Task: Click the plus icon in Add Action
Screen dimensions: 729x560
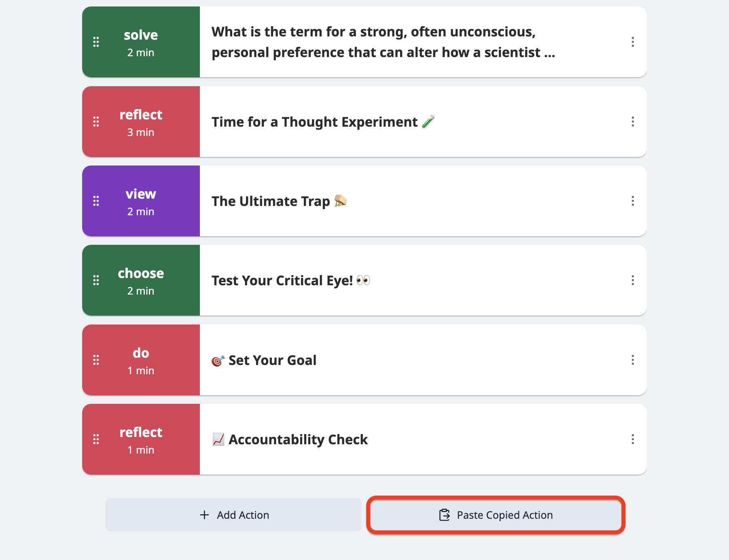Action: [x=205, y=515]
